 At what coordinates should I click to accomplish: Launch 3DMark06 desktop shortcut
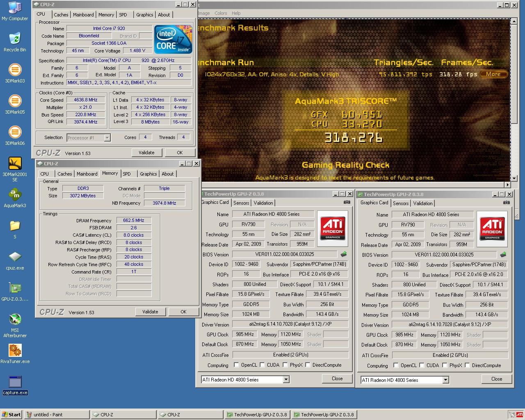click(x=15, y=135)
